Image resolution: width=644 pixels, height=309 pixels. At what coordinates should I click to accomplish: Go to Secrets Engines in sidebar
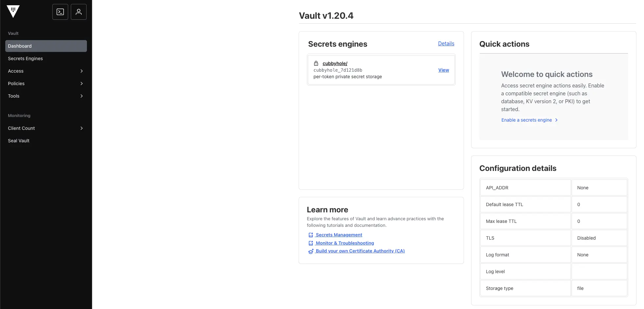(25, 59)
